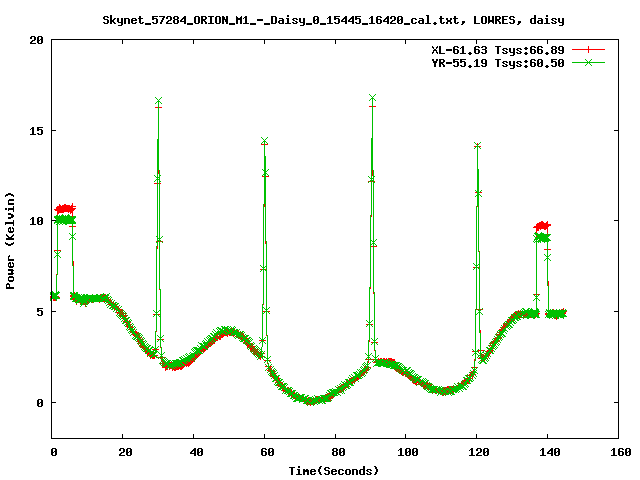640x480 pixels.
Task: Click the x-axis tick label 140
Action: pyautogui.click(x=550, y=452)
